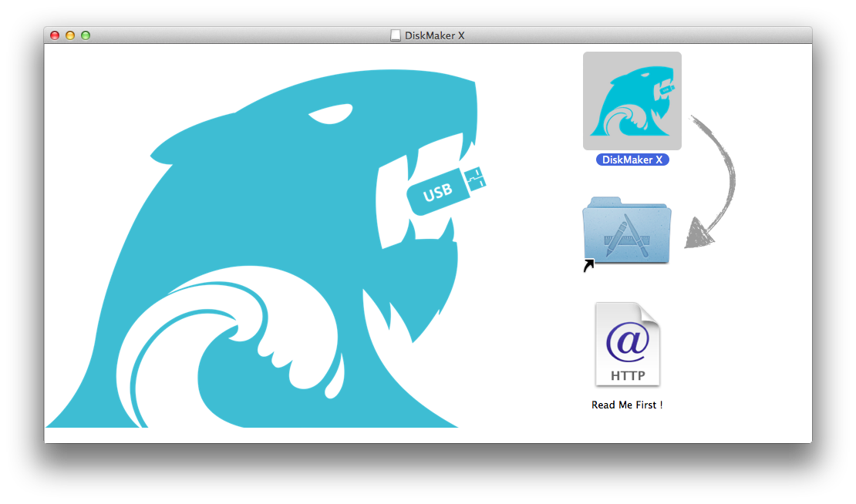856x504 pixels.
Task: Zoom the window using green button
Action: tap(85, 35)
